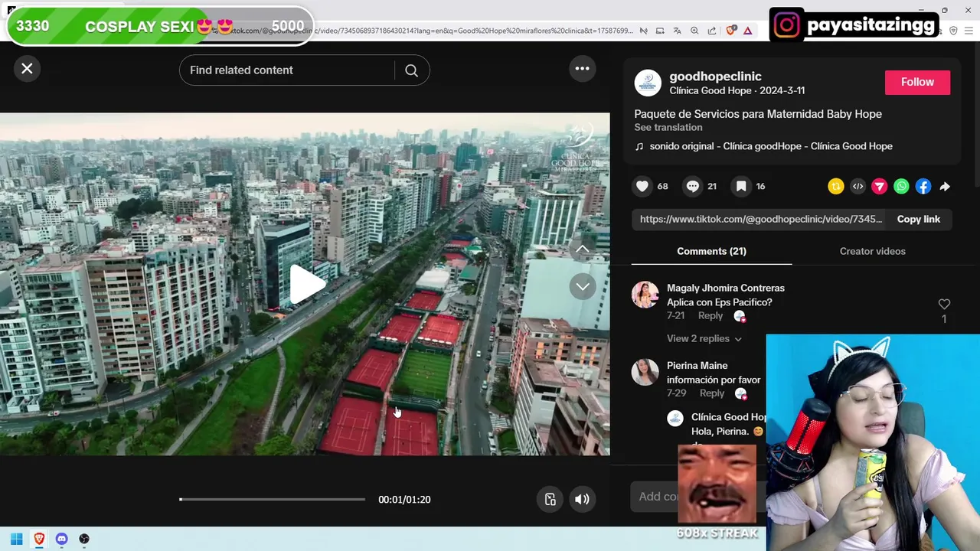Click the Brave VPN shield icon

[953, 31]
